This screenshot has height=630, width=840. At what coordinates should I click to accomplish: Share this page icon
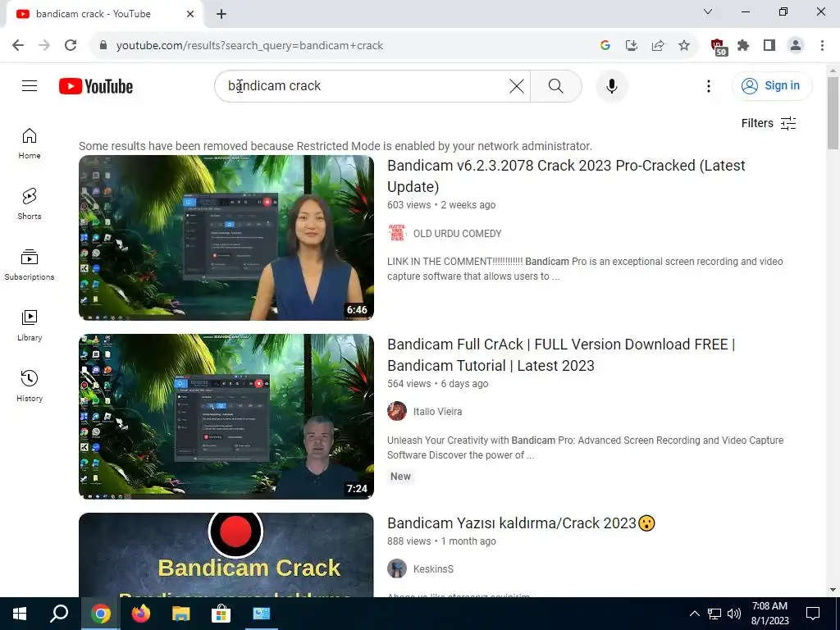coord(658,46)
